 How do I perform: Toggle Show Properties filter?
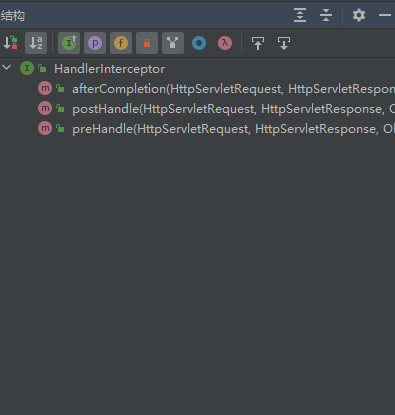[95, 43]
